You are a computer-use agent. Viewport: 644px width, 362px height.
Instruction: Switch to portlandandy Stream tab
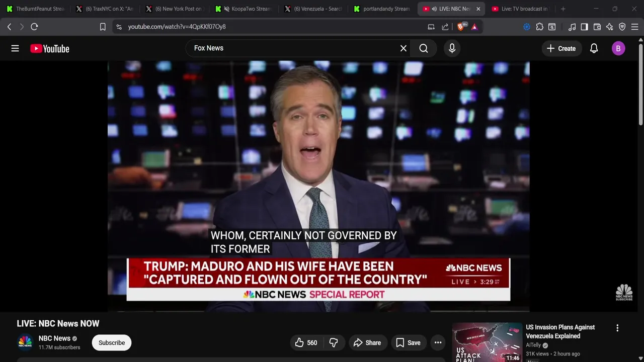pyautogui.click(x=382, y=9)
